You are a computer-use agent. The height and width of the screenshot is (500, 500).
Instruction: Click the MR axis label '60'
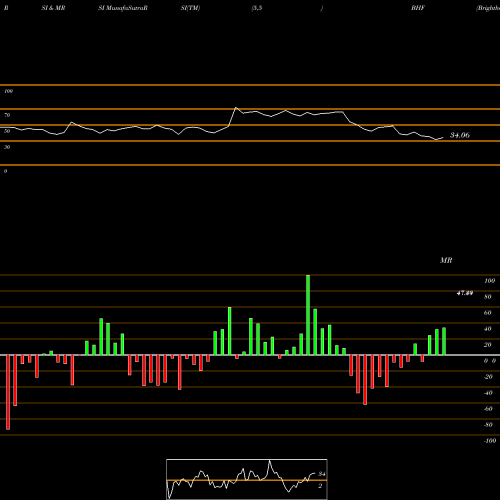click(x=488, y=313)
